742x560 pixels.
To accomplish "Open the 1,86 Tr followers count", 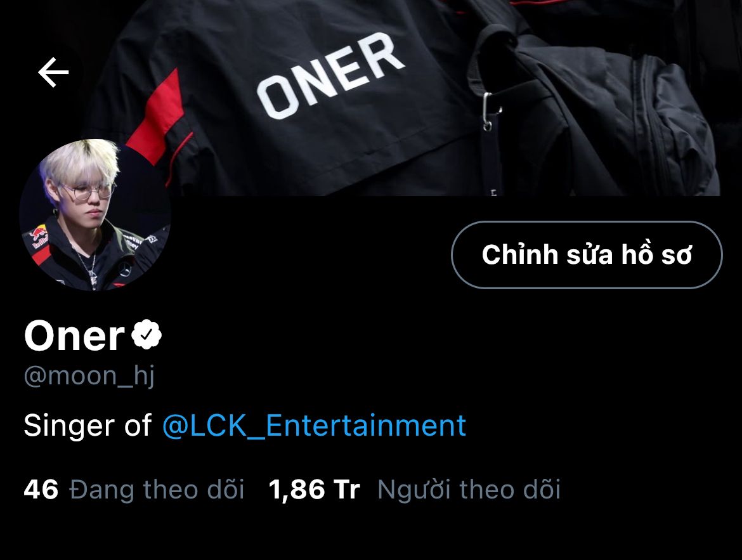I will coord(314,490).
